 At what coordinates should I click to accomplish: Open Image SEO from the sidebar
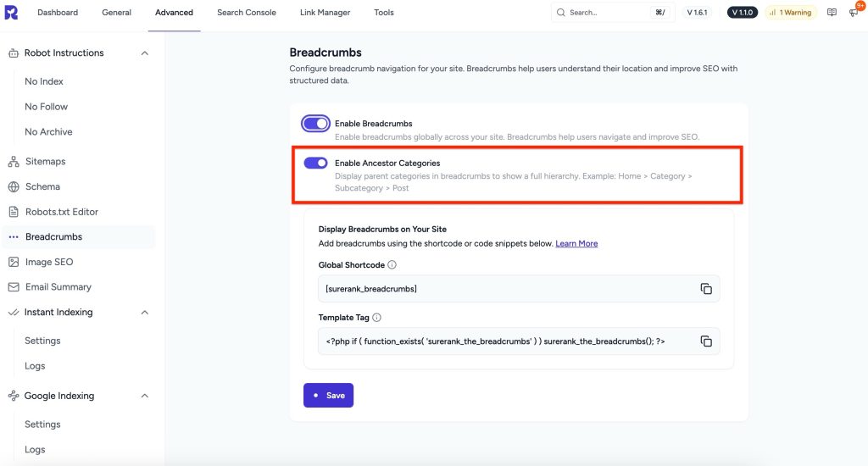tap(49, 262)
